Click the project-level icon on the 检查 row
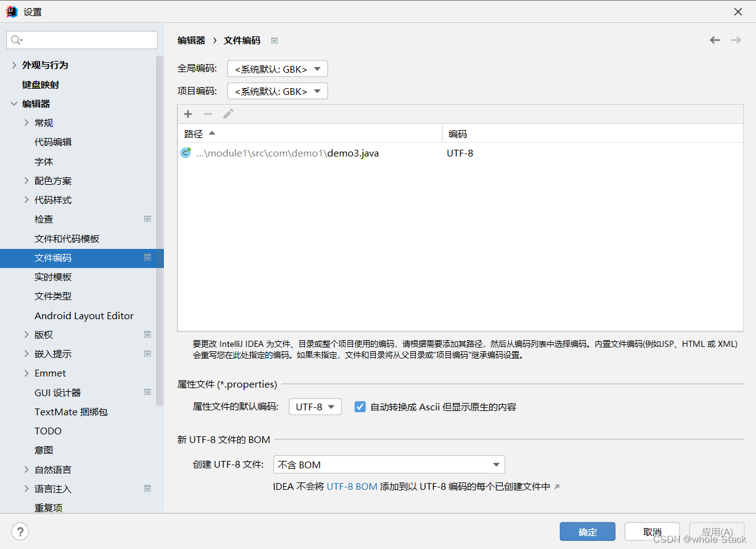 click(x=147, y=219)
